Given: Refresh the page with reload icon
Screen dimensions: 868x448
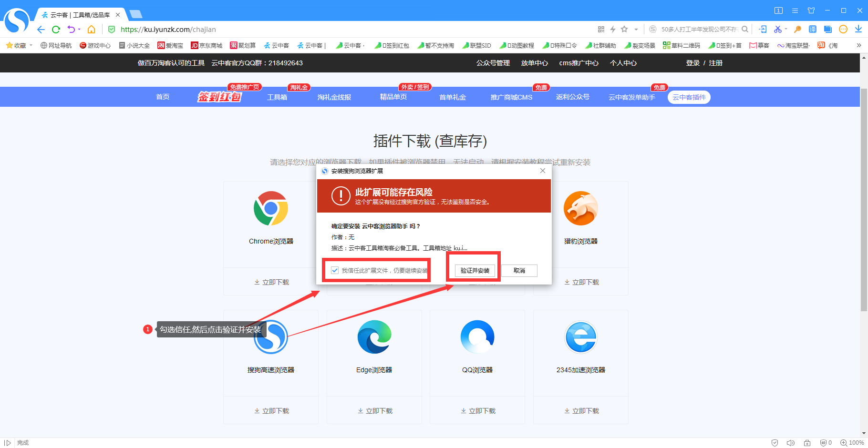Looking at the screenshot, I should click(56, 29).
